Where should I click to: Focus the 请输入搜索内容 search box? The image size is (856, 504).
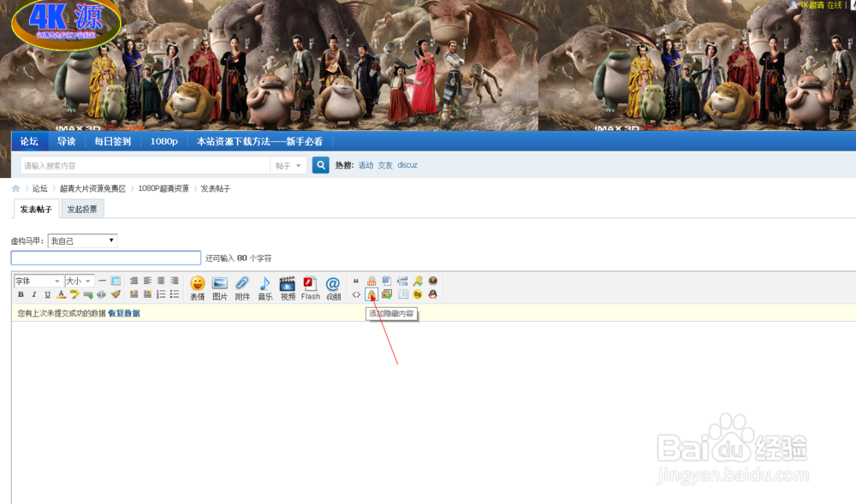click(x=146, y=165)
